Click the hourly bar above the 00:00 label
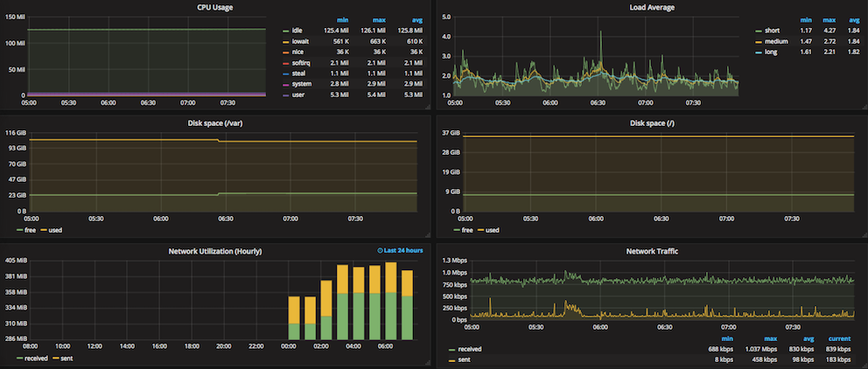The height and width of the screenshot is (369, 868). pyautogui.click(x=294, y=317)
